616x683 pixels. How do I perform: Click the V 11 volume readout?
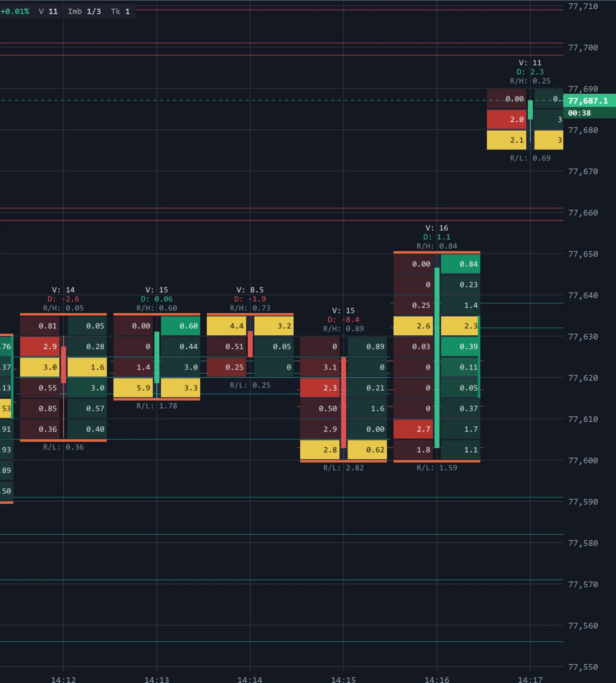(48, 12)
